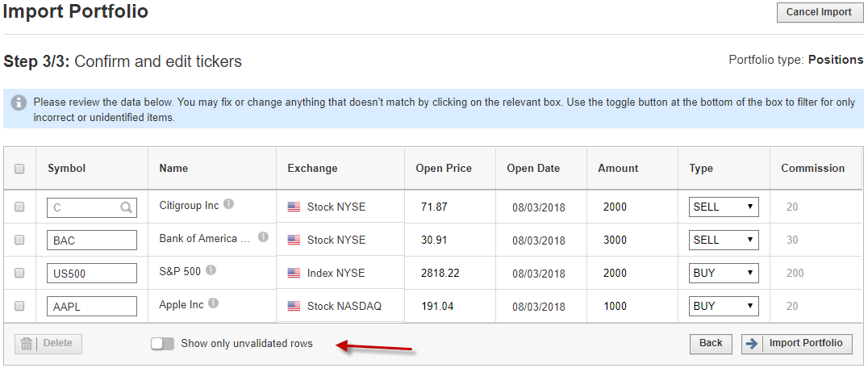Click the Commission column header
Viewport: 868px width, 368px height.
(x=813, y=168)
